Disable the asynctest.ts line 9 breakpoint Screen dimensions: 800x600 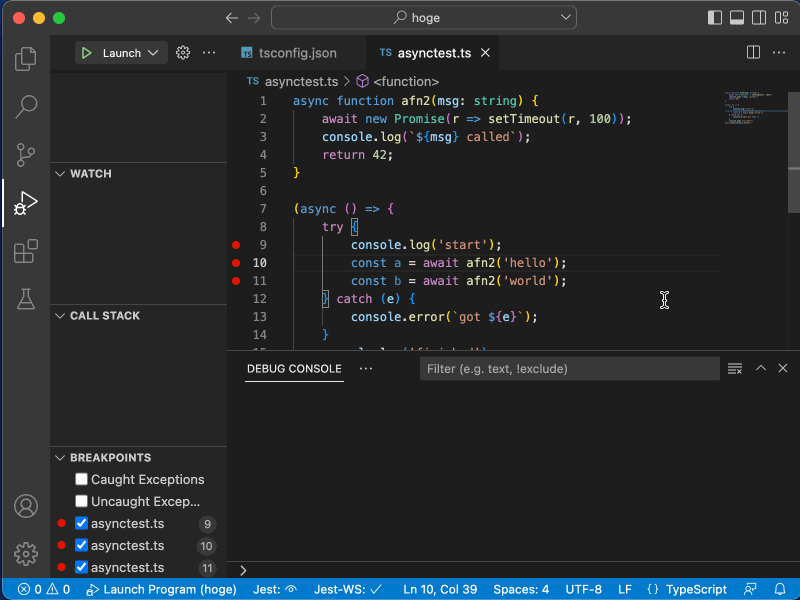tap(81, 523)
